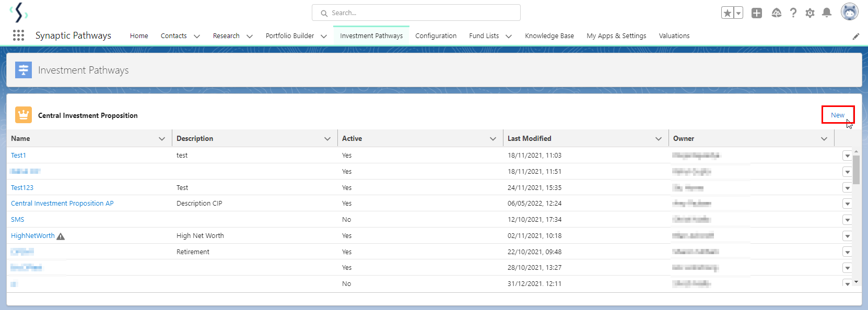The height and width of the screenshot is (310, 868).
Task: Open the Name column header menu
Action: click(162, 139)
